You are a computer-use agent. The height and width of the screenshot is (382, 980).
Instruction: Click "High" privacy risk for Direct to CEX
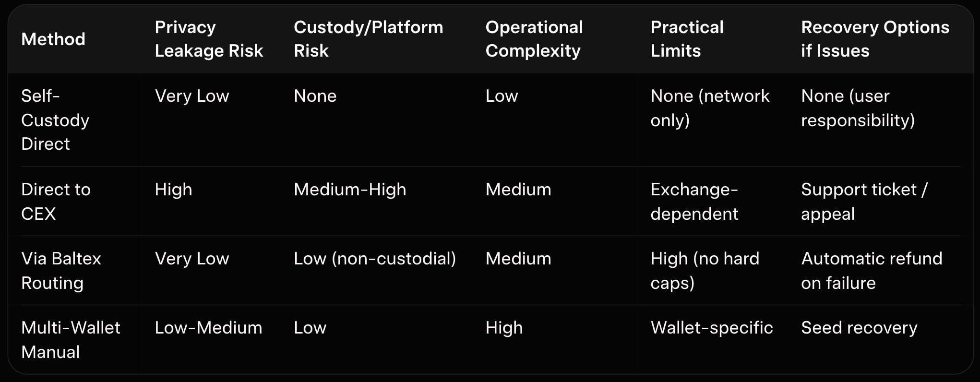[x=173, y=190]
